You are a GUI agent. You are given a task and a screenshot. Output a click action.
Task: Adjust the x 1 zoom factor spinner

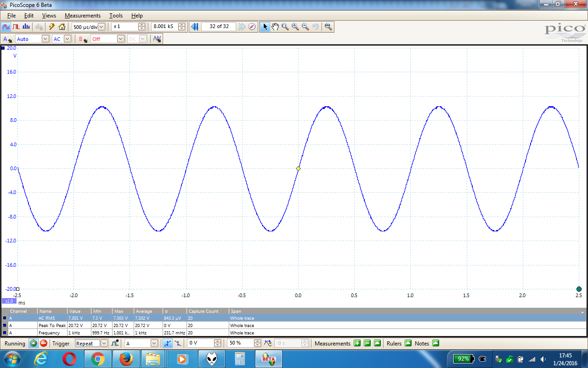[142, 27]
